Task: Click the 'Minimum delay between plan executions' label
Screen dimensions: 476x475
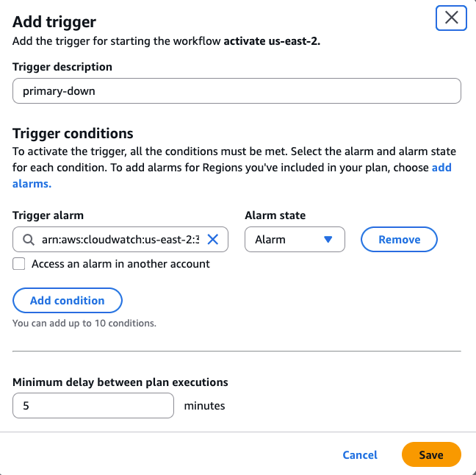Action: [120, 382]
